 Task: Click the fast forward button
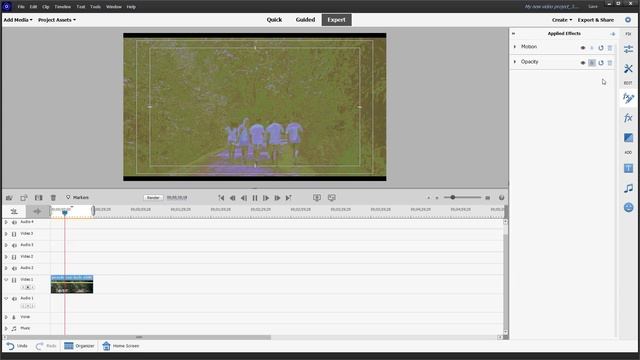(277, 198)
